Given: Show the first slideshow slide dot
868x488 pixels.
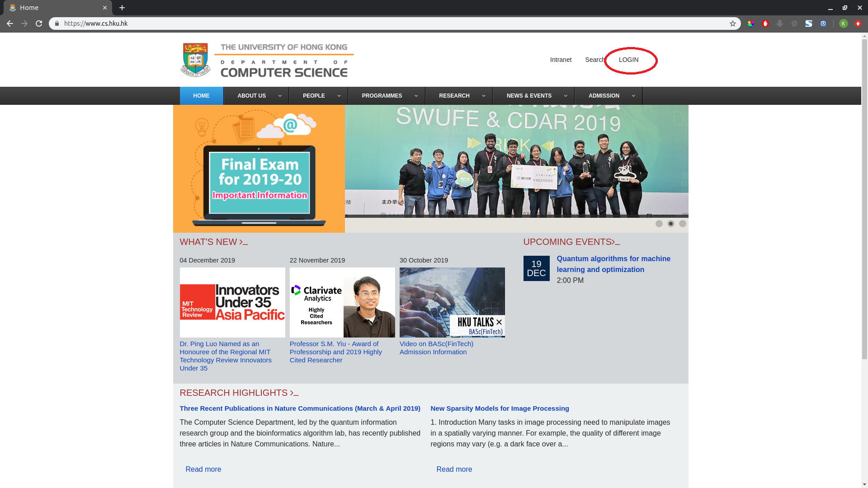Looking at the screenshot, I should pos(659,224).
